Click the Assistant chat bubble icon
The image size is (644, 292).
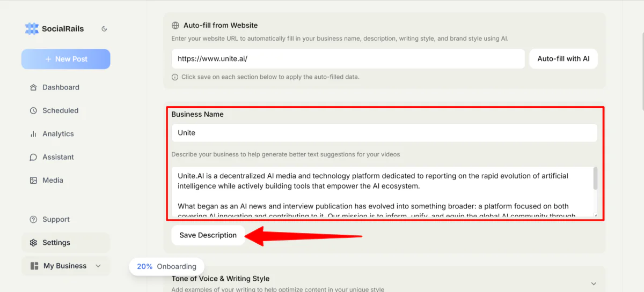coord(33,157)
